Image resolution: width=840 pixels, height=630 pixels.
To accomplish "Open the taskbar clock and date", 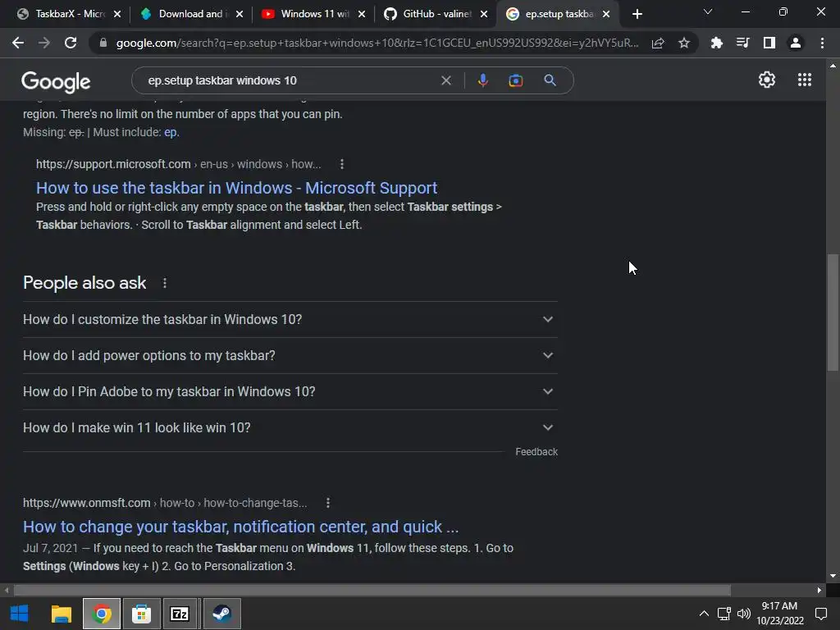I will 780,614.
